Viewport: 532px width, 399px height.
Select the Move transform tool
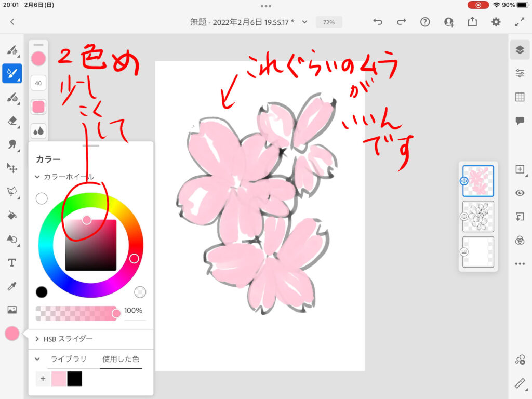click(12, 168)
